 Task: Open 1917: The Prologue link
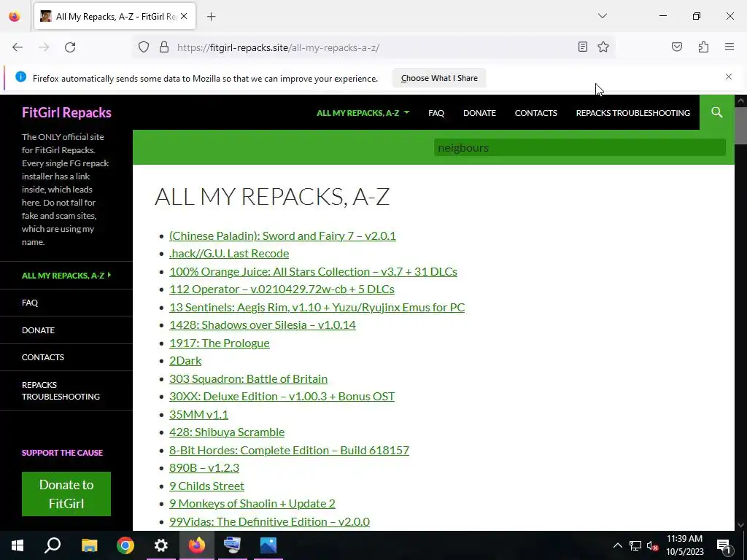pos(219,343)
